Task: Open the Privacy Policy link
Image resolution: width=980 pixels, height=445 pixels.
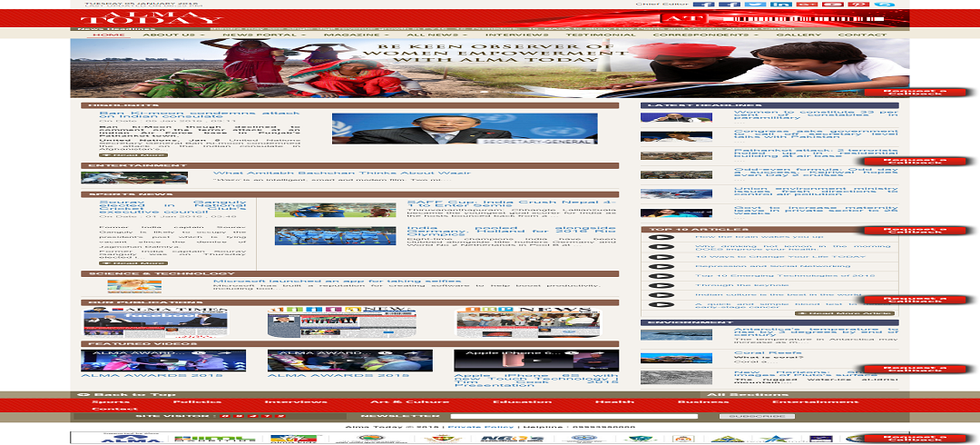Action: click(x=481, y=427)
